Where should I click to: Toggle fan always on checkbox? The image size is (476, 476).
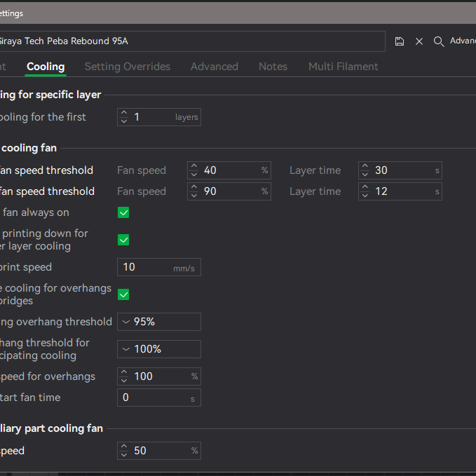(123, 212)
